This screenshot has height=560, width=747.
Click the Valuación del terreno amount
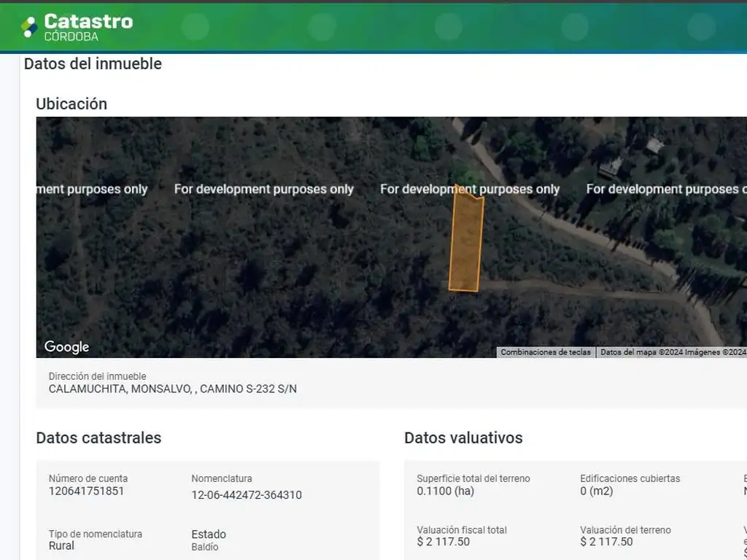(606, 542)
